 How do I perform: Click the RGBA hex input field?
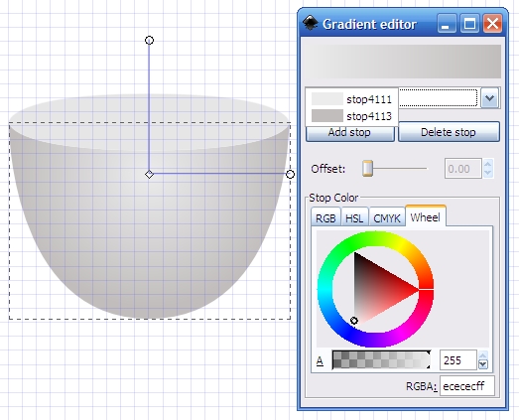tap(467, 386)
